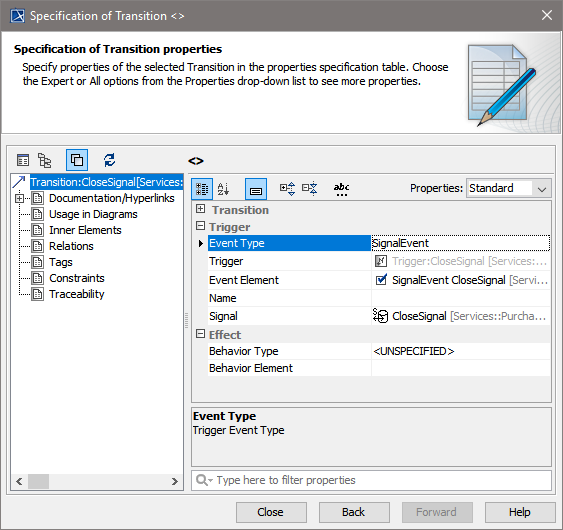563x530 pixels.
Task: Toggle the Event Element checkbox
Action: pyautogui.click(x=381, y=280)
